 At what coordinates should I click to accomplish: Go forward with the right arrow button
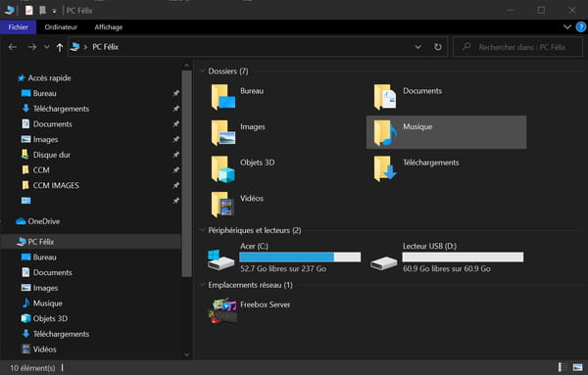tap(32, 47)
